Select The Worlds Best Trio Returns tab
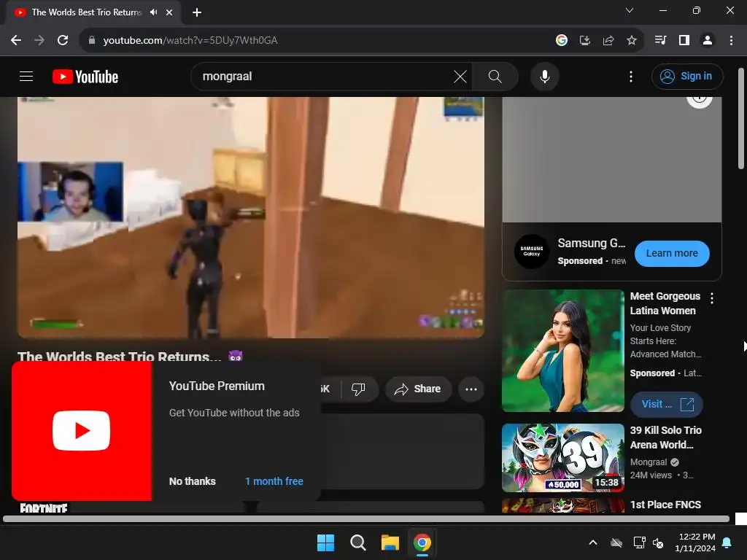This screenshot has width=747, height=560. pos(86,12)
